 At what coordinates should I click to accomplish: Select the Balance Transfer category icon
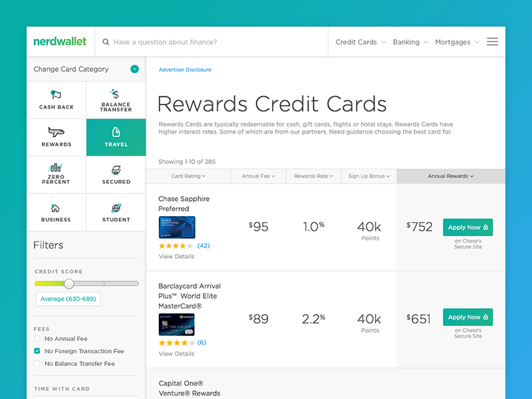pos(115,94)
